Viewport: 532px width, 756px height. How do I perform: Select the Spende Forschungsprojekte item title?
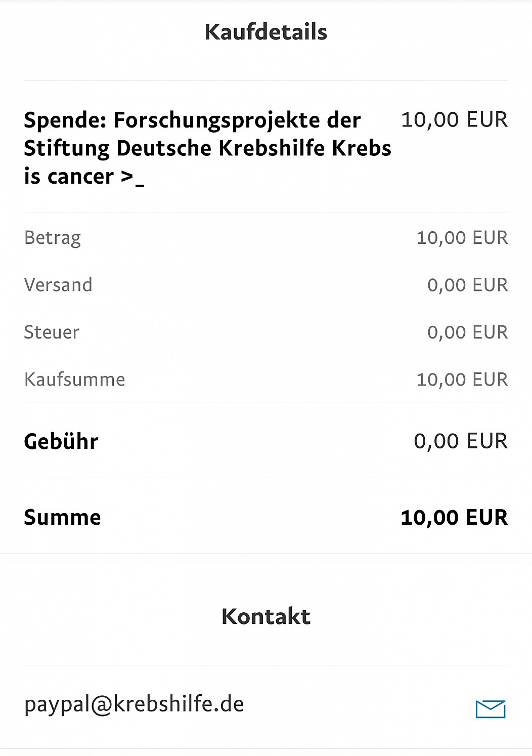point(208,148)
